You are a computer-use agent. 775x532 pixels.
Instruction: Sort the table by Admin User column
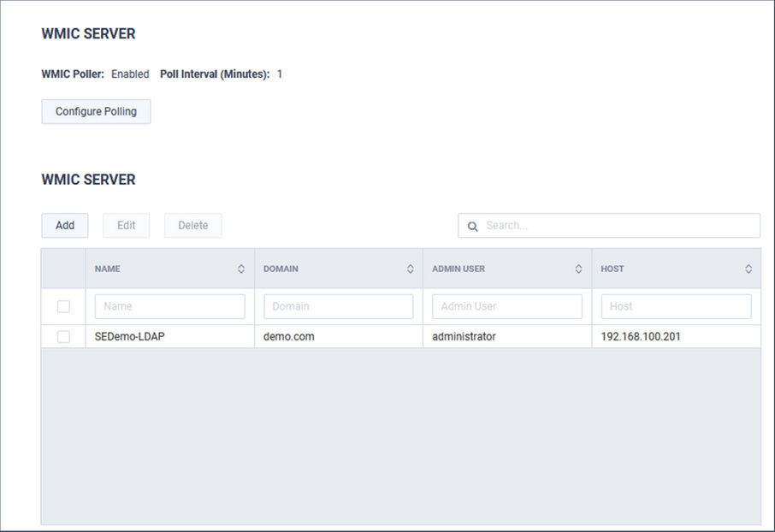[578, 269]
